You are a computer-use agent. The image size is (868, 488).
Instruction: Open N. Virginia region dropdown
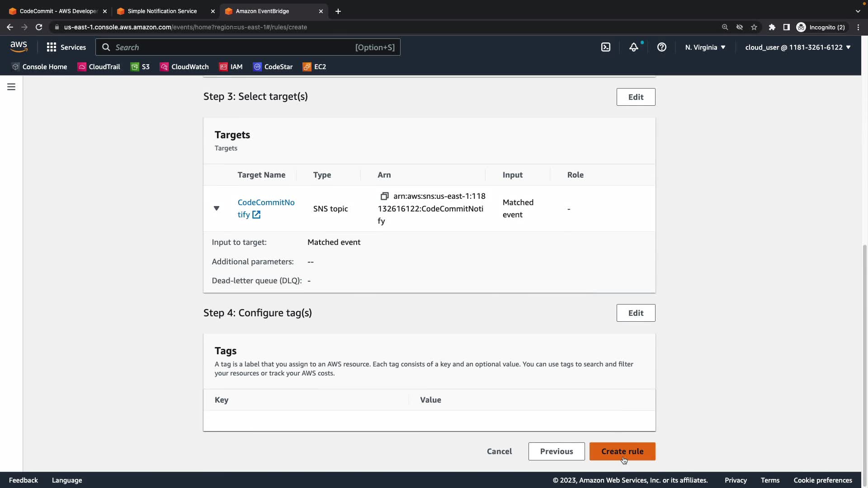705,47
